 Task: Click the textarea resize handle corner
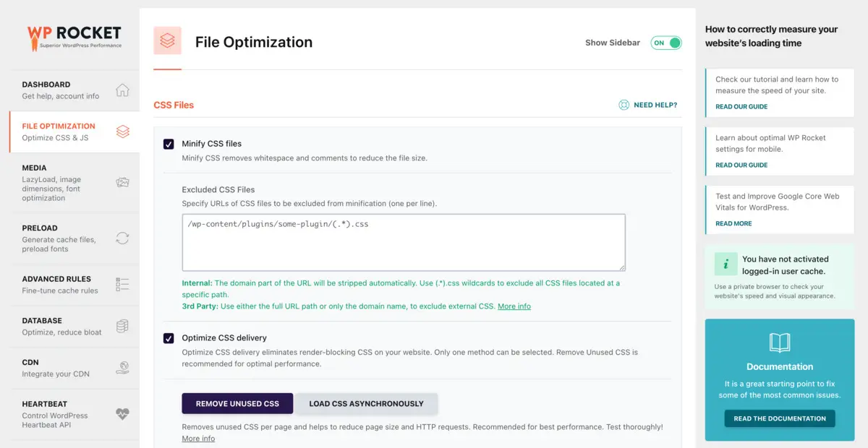point(621,267)
